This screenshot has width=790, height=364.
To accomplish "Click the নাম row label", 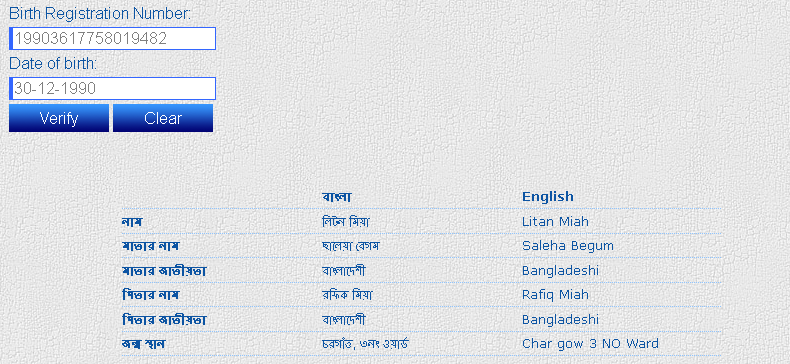I will [x=132, y=222].
